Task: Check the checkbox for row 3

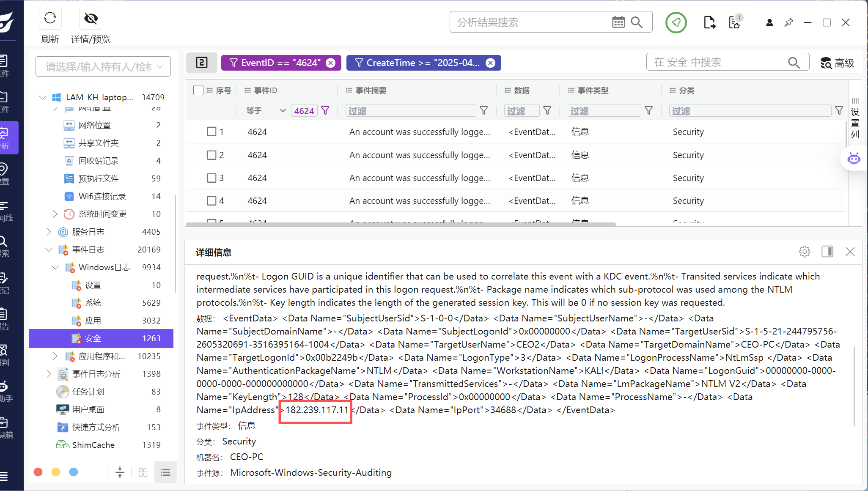Action: click(212, 178)
